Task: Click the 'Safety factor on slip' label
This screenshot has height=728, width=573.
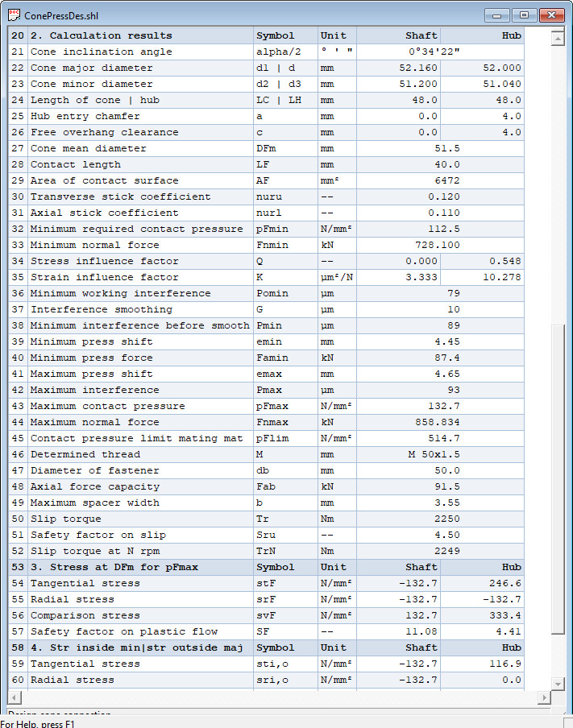Action: point(98,535)
